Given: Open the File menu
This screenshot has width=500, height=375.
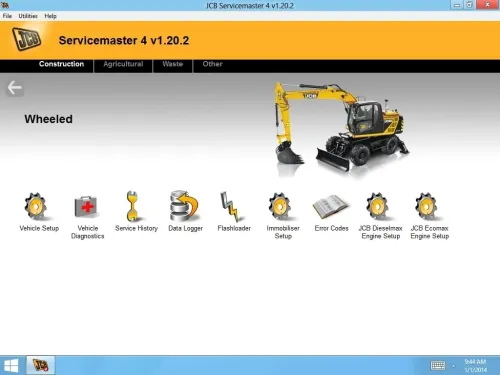Looking at the screenshot, I should click(x=7, y=16).
